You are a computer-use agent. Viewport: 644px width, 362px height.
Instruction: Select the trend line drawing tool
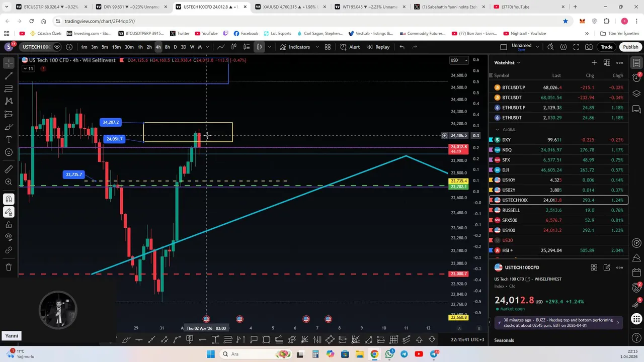9,75
